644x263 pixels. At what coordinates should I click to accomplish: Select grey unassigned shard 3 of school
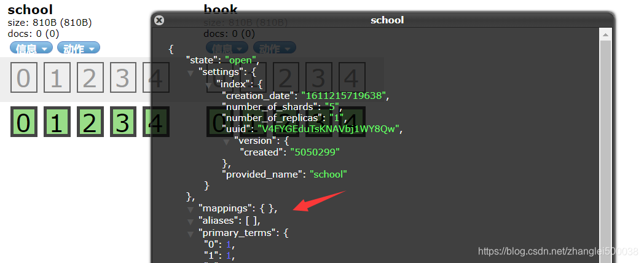click(x=122, y=77)
